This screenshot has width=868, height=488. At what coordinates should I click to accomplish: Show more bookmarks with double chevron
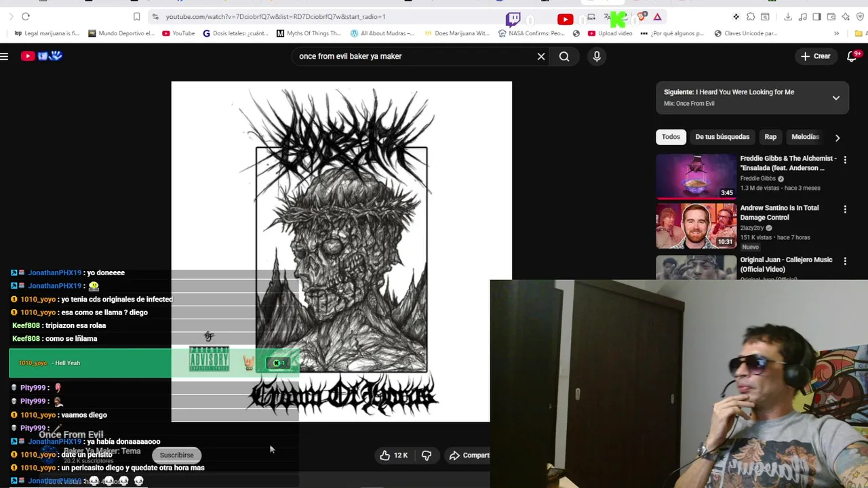click(836, 33)
